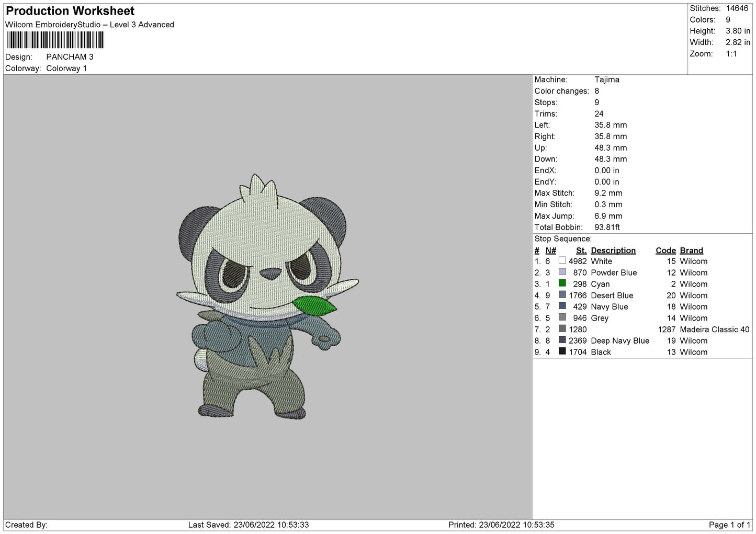Click the Max Stitch value '9.2 mm'

tap(608, 193)
